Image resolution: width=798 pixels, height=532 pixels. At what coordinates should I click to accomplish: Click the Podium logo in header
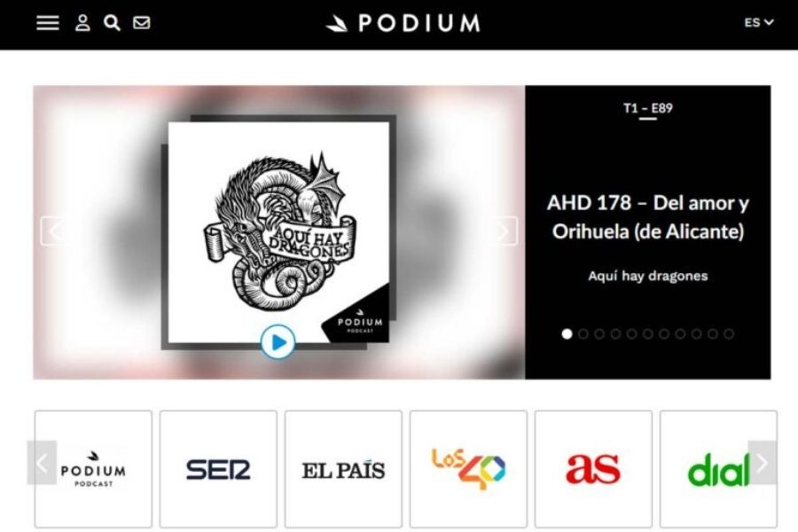403,23
